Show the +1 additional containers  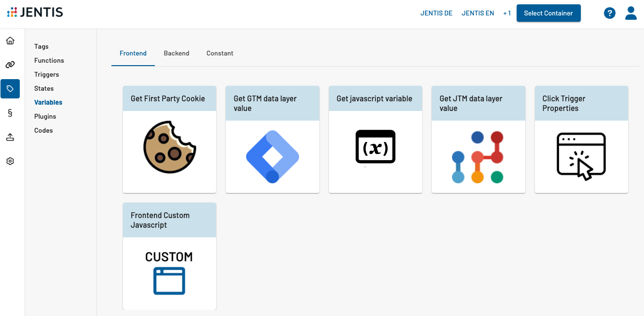[507, 13]
